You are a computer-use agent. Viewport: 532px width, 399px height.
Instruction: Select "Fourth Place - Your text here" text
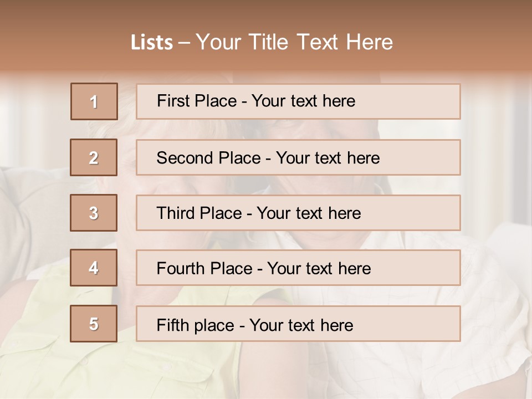264,269
